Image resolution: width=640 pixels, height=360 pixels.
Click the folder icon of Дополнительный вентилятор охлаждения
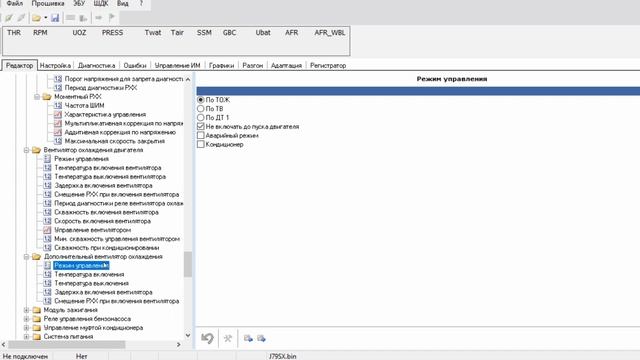click(36, 257)
